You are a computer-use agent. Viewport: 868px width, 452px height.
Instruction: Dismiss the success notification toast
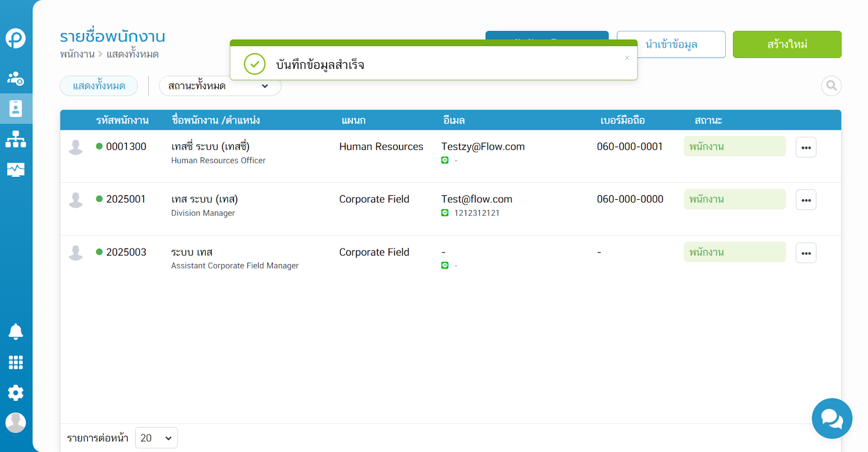click(627, 58)
